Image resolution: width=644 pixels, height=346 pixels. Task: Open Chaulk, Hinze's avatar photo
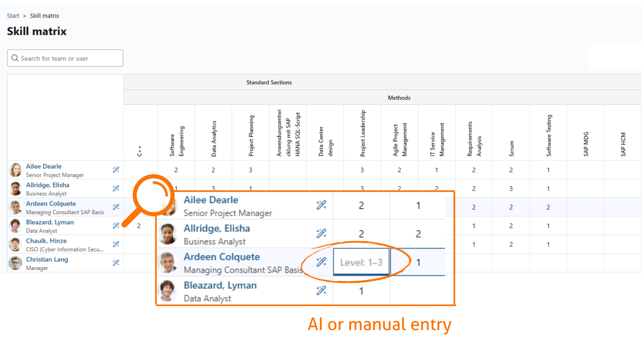16,244
